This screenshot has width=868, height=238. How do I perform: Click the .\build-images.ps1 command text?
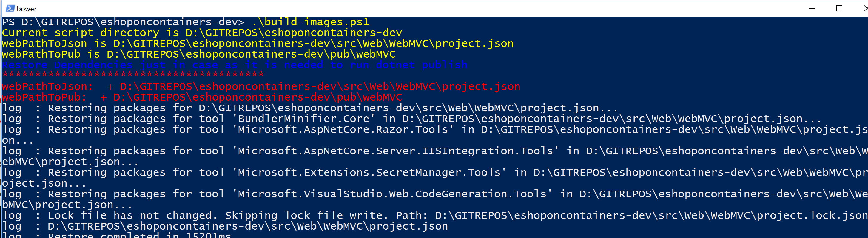[x=310, y=22]
